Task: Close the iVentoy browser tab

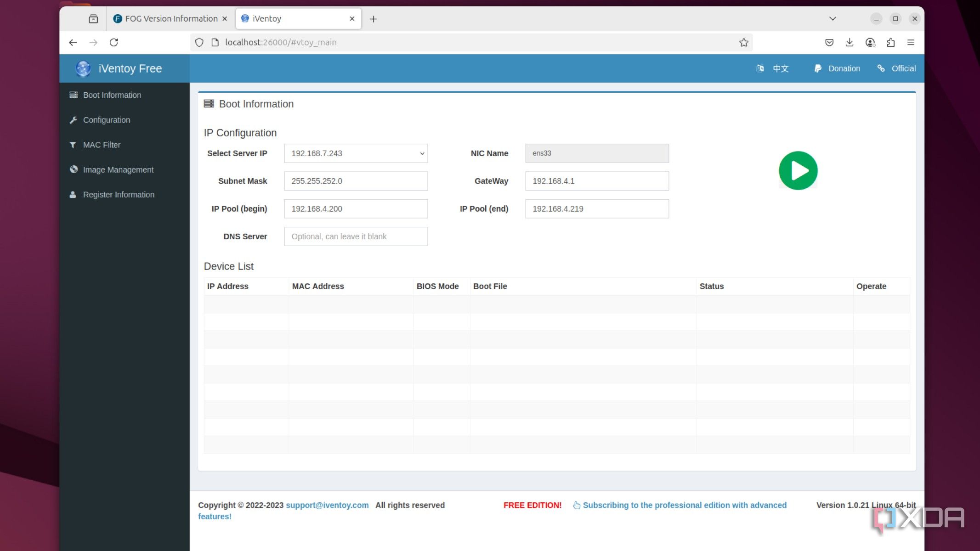Action: 352,19
